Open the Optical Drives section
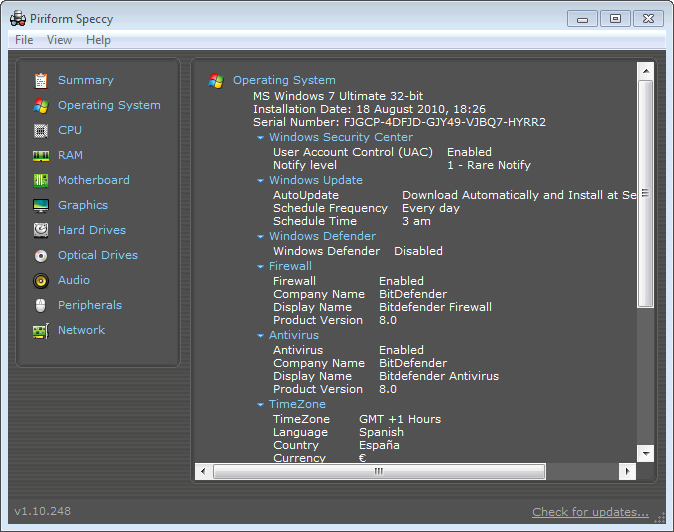The width and height of the screenshot is (674, 532). (98, 255)
